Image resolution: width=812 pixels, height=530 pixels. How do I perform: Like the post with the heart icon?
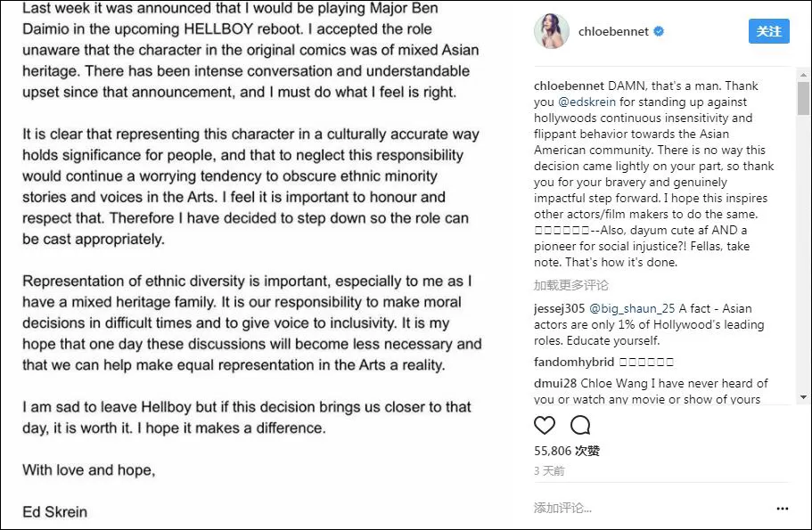point(545,426)
